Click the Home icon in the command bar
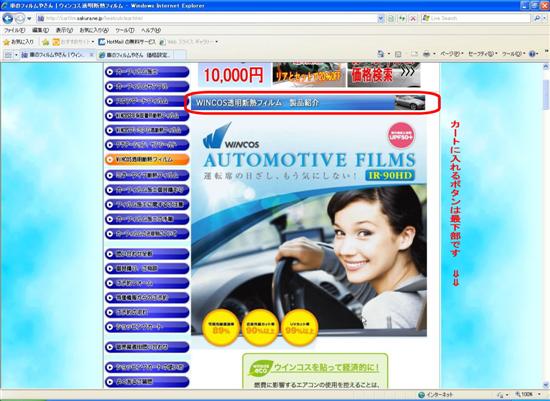The image size is (550, 401). tap(381, 54)
